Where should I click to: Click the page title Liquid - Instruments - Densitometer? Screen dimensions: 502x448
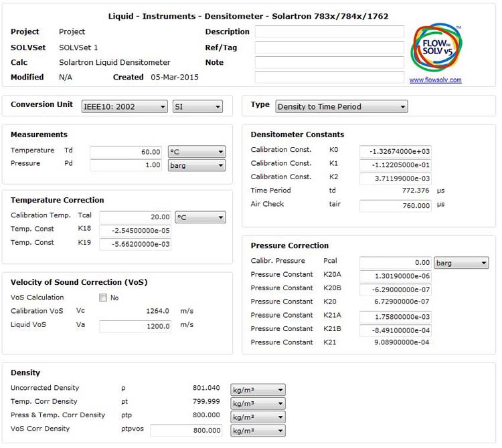(248, 16)
